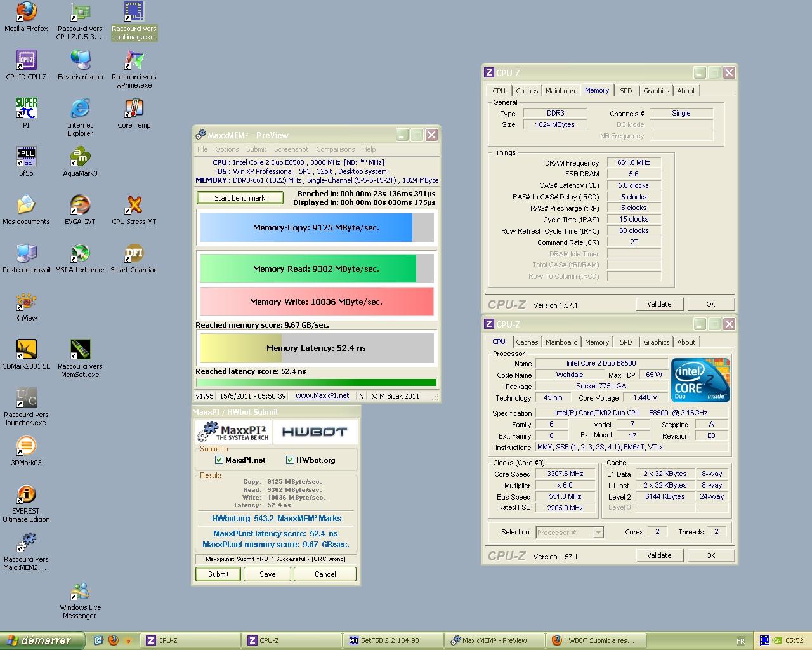
Task: Click the Start benchmark button
Action: click(240, 198)
